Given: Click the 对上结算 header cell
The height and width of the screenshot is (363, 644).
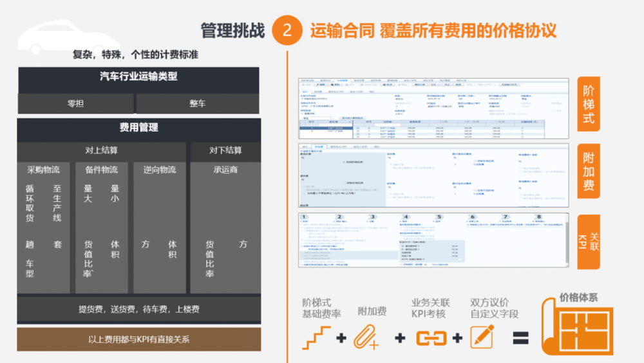Looking at the screenshot, I should click(x=102, y=150).
